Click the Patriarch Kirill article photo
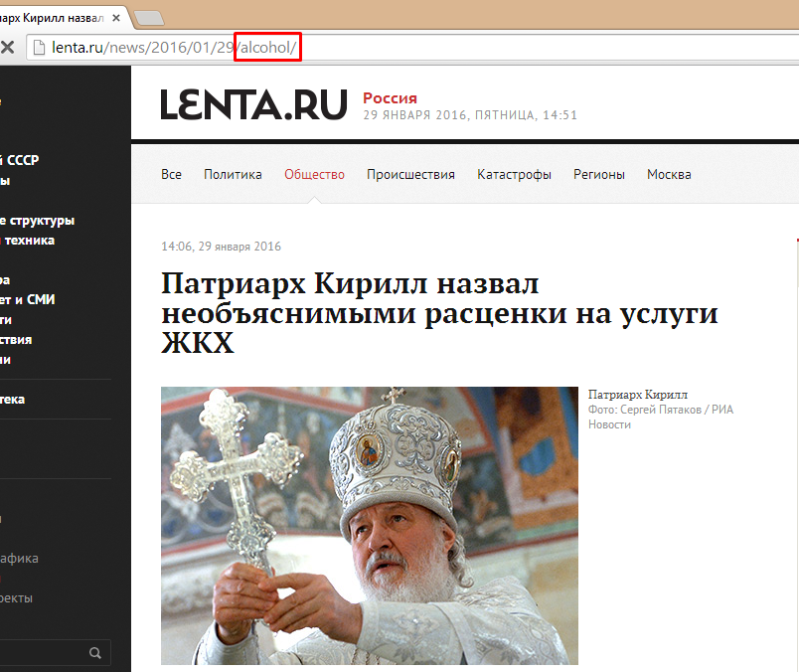This screenshot has height=672, width=799. [369, 525]
